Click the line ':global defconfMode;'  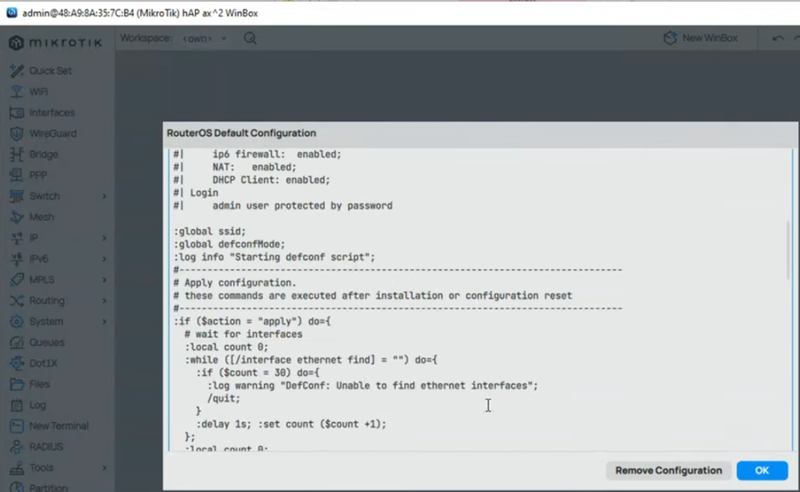pyautogui.click(x=229, y=244)
